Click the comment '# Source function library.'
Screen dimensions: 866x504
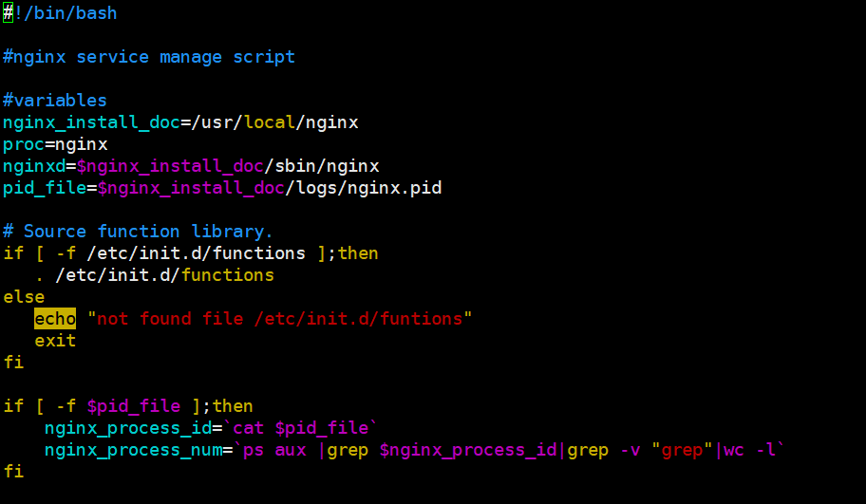point(138,232)
